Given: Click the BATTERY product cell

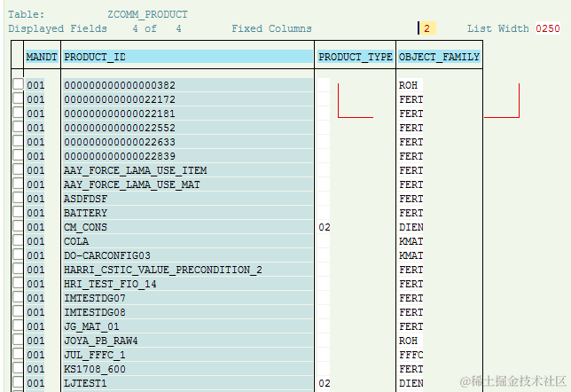Looking at the screenshot, I should [x=188, y=213].
